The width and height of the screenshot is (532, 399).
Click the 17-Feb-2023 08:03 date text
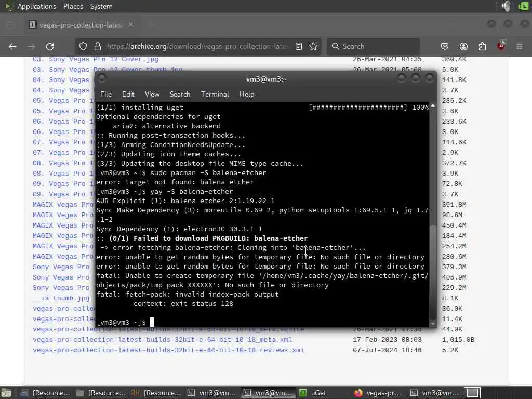click(x=387, y=340)
